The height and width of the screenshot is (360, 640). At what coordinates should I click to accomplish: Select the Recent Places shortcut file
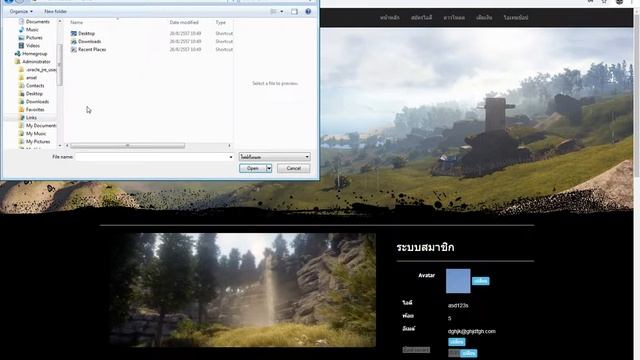pos(88,49)
